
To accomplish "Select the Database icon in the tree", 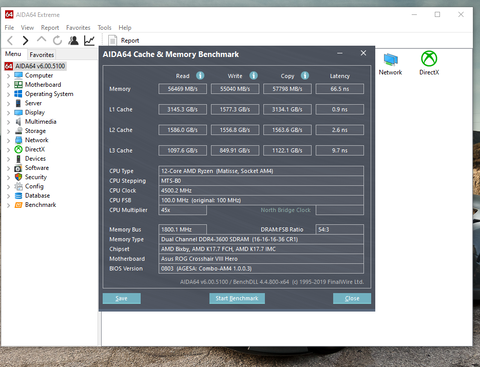I will coord(18,196).
